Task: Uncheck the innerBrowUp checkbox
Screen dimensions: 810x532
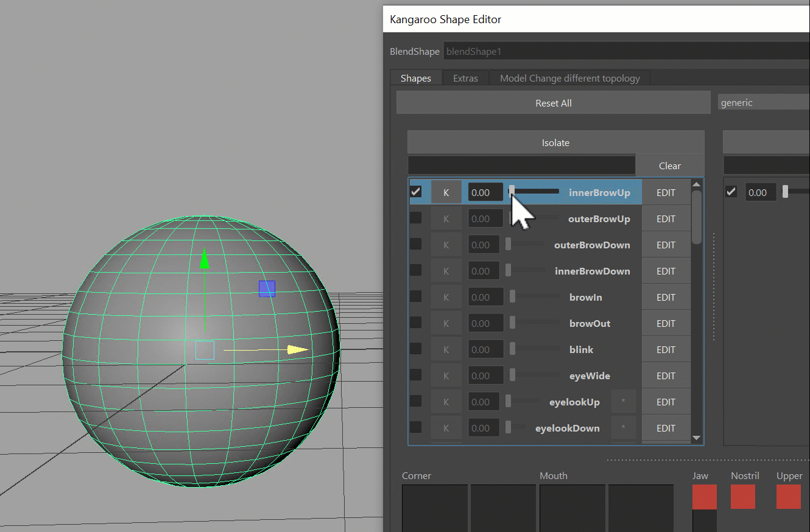Action: click(415, 192)
